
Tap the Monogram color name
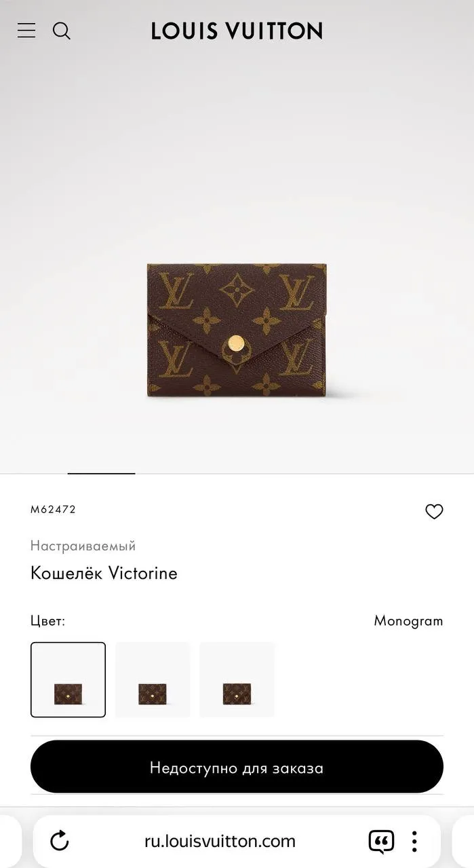tap(408, 621)
